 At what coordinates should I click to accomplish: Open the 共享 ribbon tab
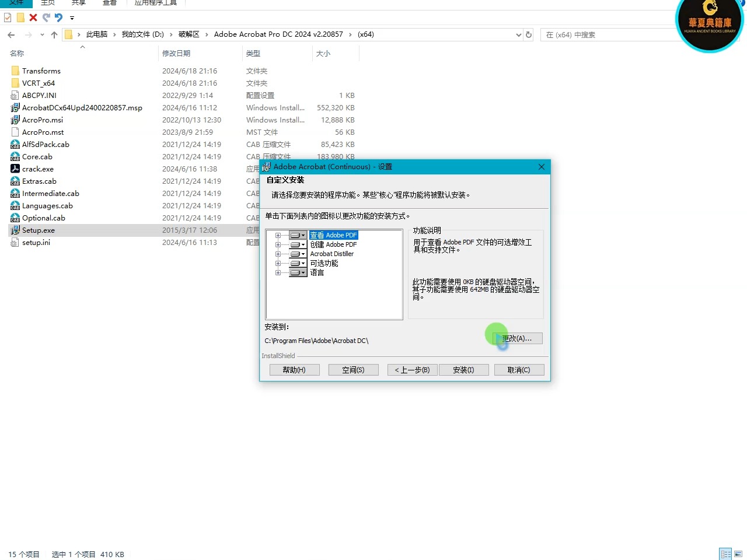coord(78,3)
